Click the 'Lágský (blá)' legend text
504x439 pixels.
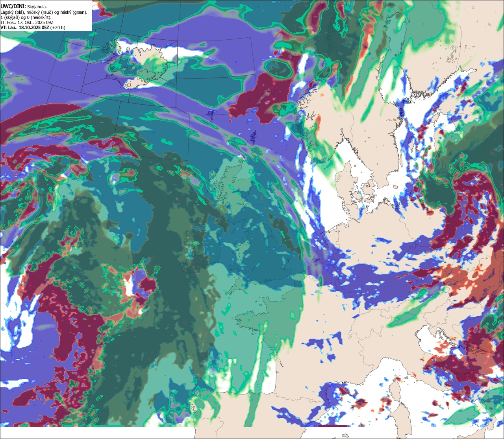[12, 13]
